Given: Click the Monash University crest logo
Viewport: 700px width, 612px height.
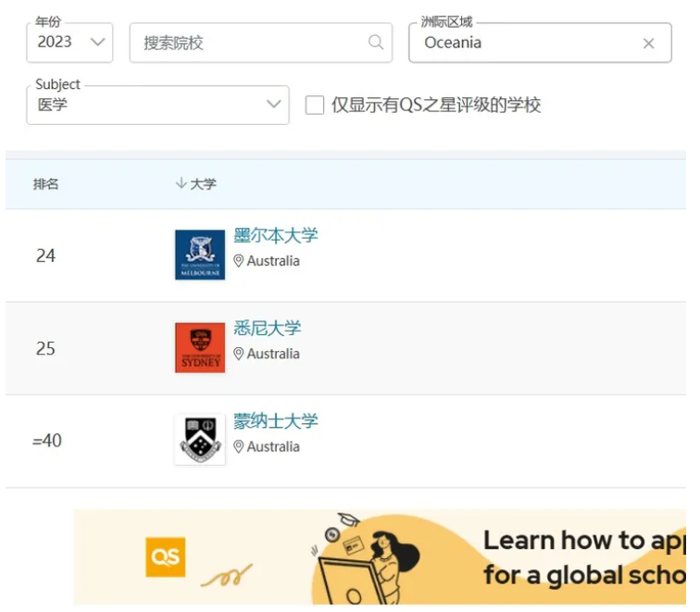Looking at the screenshot, I should (x=200, y=440).
